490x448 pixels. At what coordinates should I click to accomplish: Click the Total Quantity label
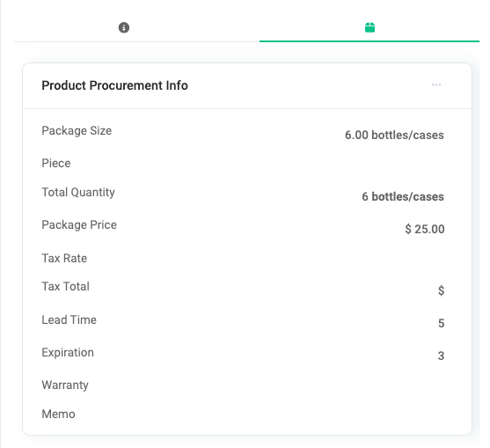(78, 192)
